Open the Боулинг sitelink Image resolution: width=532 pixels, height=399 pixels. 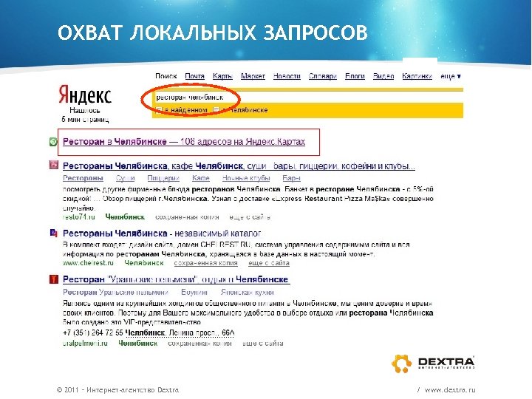click(194, 292)
